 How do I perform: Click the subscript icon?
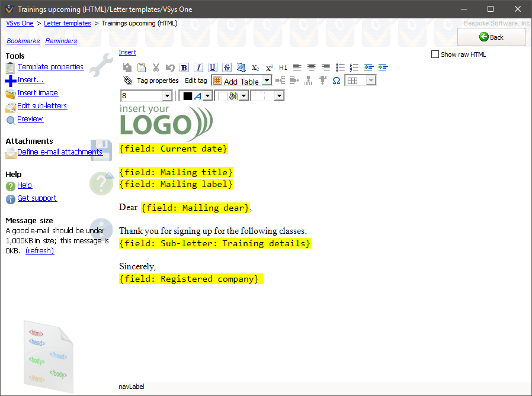[255, 67]
